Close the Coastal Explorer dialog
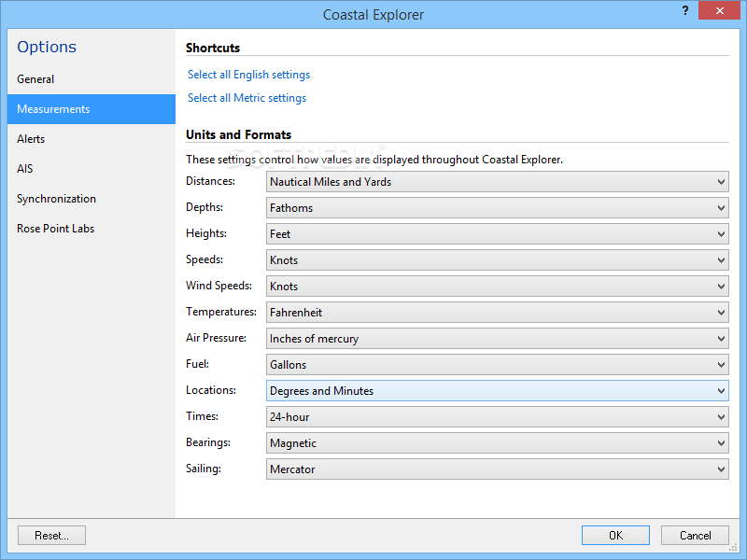747x560 pixels. (x=719, y=10)
